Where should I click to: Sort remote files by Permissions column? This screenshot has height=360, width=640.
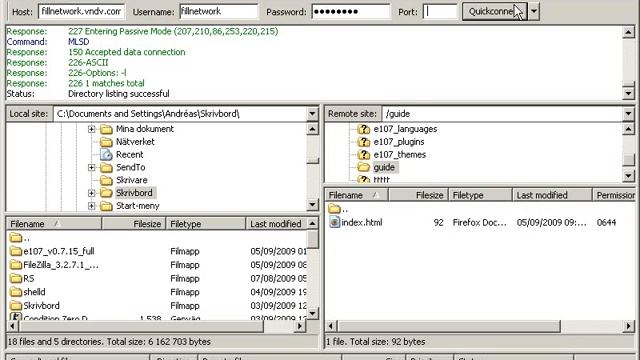click(614, 195)
